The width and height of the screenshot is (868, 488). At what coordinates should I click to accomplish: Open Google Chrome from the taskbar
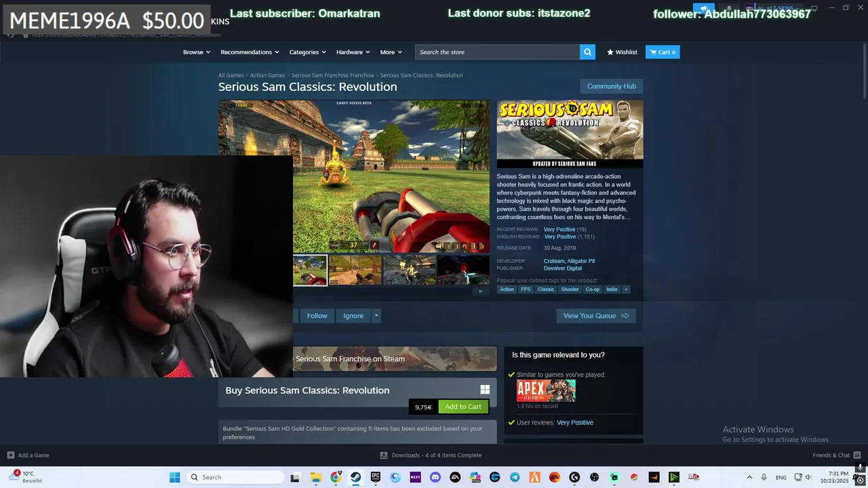(336, 477)
